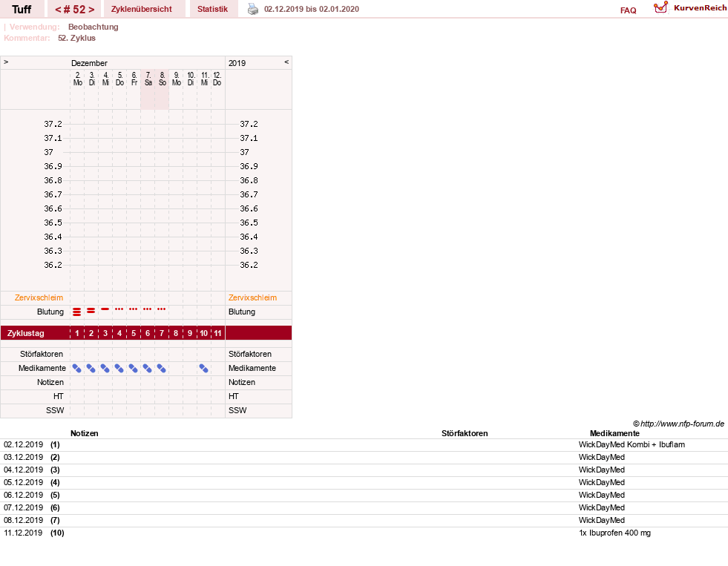
Task: Click the left 37.2 temperature label
Action: tap(53, 124)
